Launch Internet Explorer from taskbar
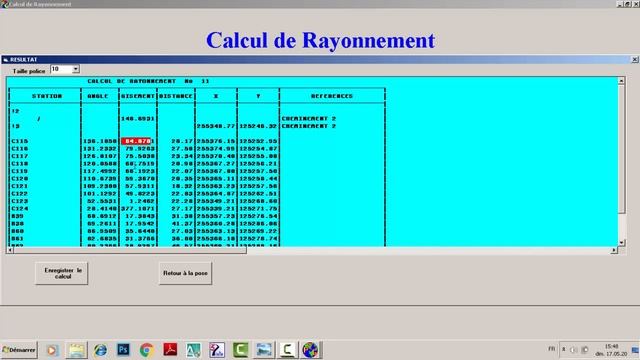This screenshot has height=360, width=640. click(x=100, y=350)
